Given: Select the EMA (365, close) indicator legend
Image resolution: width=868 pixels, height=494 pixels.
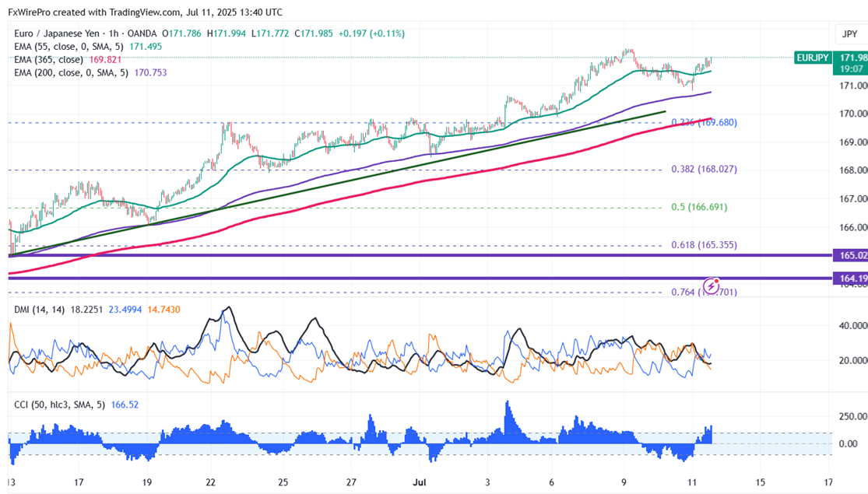Looking at the screenshot, I should [x=49, y=60].
